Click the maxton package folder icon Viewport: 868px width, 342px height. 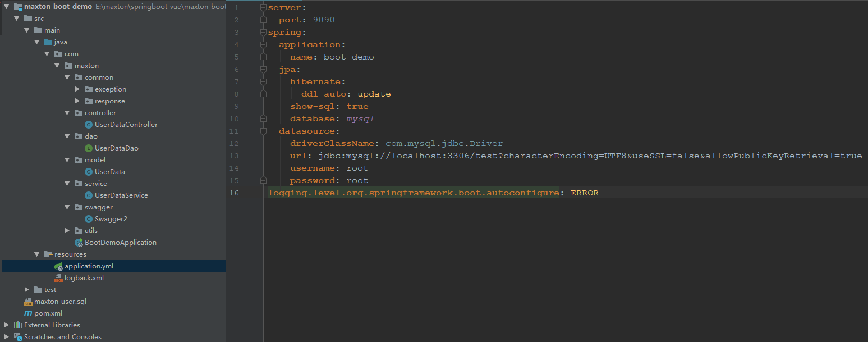click(x=68, y=66)
